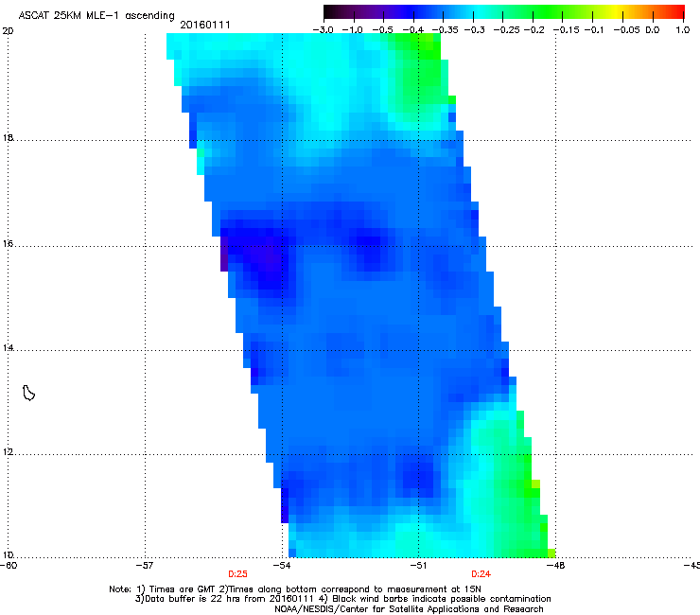The width and height of the screenshot is (700, 615).
Task: Click the -0.25 color scale label
Action: tap(506, 30)
